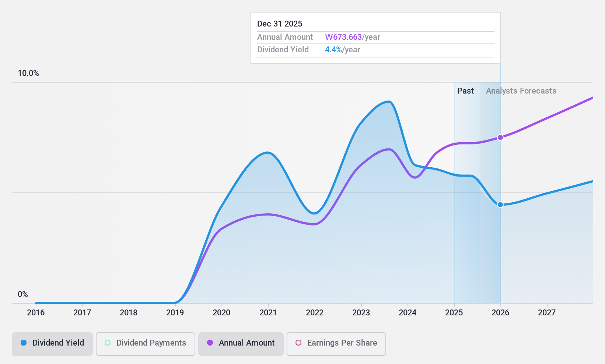
Task: Enable the Dividend Payments series
Action: pos(146,344)
